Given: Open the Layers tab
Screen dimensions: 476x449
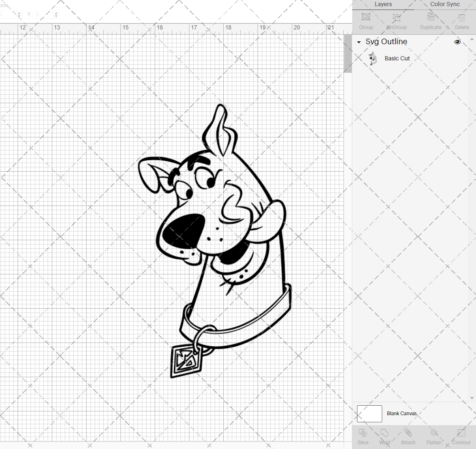Looking at the screenshot, I should (x=383, y=4).
